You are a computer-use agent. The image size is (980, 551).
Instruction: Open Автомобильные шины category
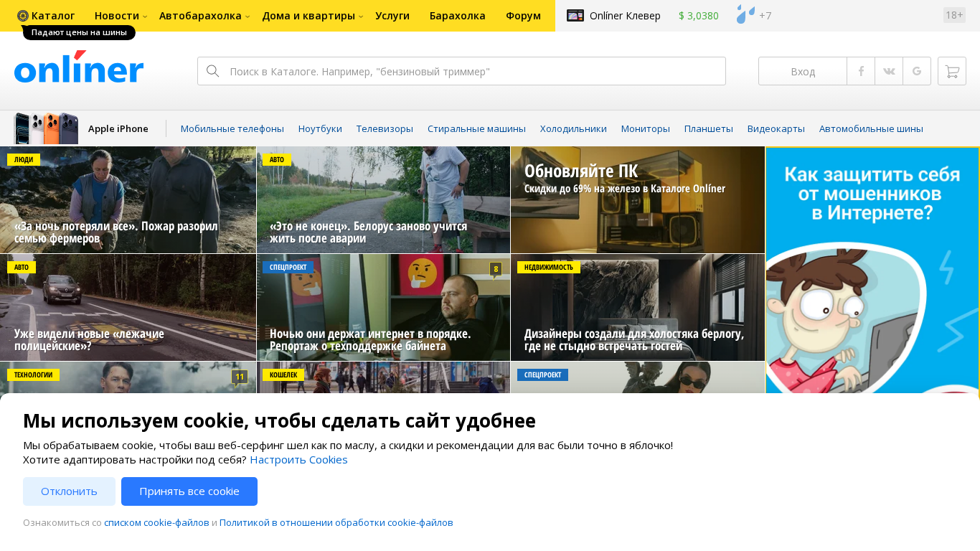tap(871, 129)
